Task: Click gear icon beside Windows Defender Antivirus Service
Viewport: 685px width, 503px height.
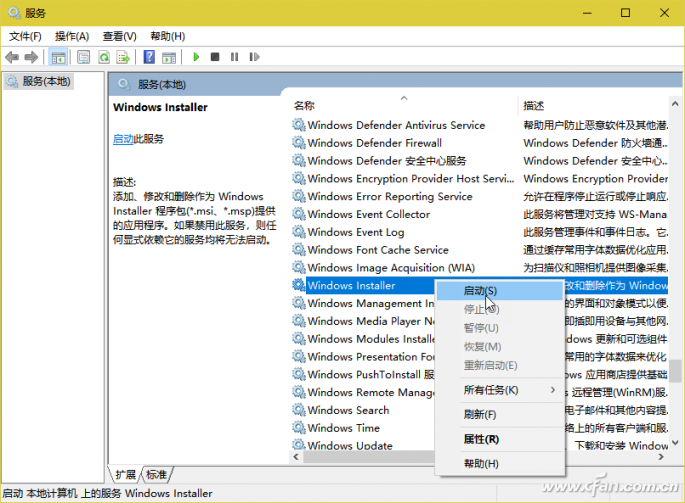Action: [299, 125]
